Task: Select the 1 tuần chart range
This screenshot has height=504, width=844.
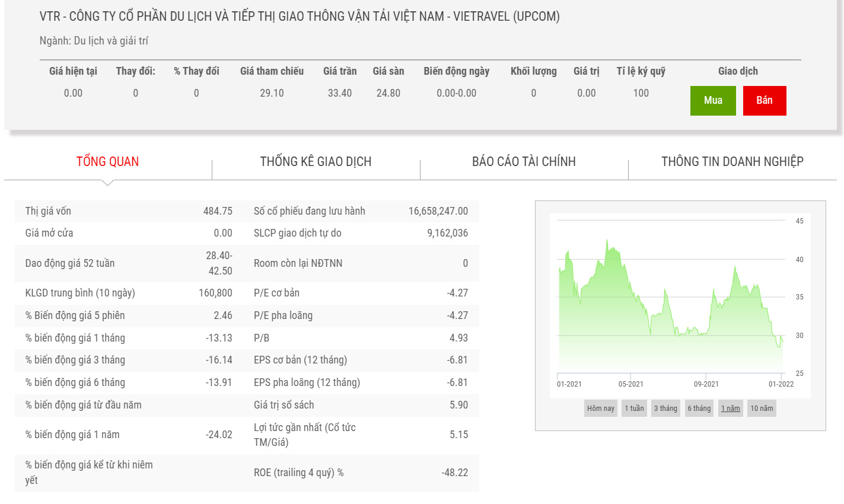Action: pos(634,409)
